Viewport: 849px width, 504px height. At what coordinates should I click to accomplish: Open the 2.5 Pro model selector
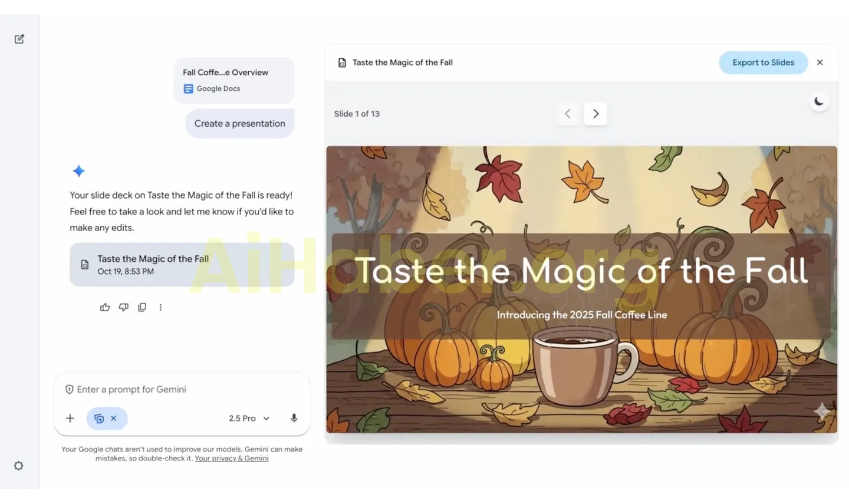pyautogui.click(x=248, y=418)
